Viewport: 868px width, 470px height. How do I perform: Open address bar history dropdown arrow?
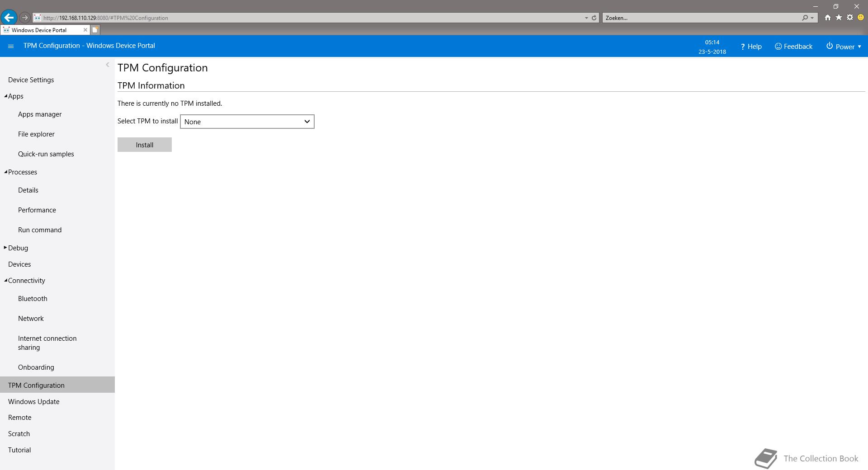pos(586,18)
